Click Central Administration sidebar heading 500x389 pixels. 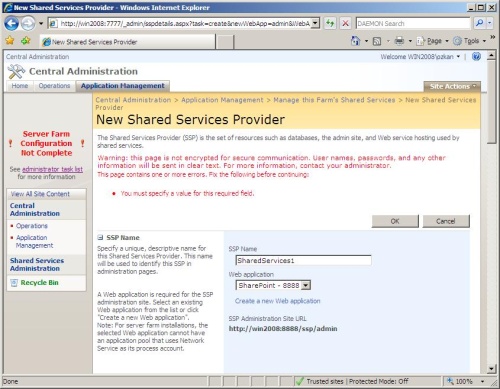(35, 209)
